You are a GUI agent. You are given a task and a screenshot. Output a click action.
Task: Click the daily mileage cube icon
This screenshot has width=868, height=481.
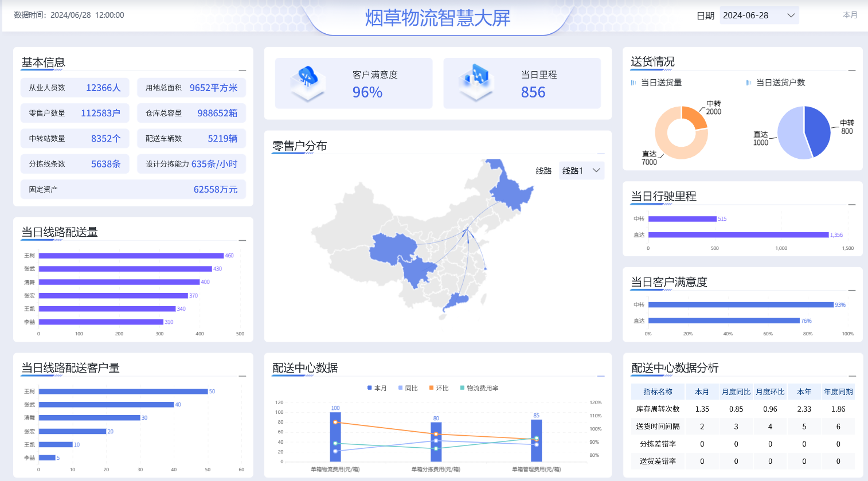[x=476, y=83]
